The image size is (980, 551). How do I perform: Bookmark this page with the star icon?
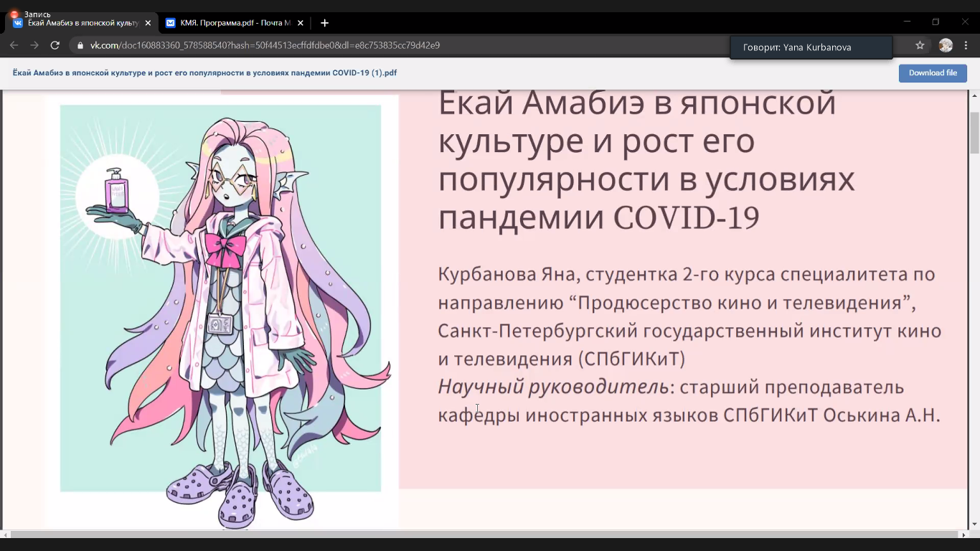[x=920, y=45]
